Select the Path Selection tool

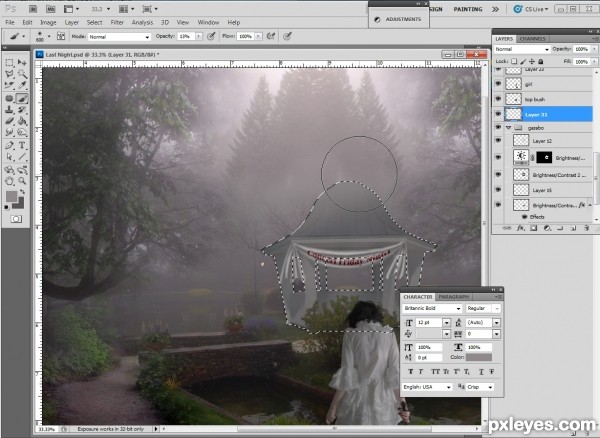click(x=10, y=157)
